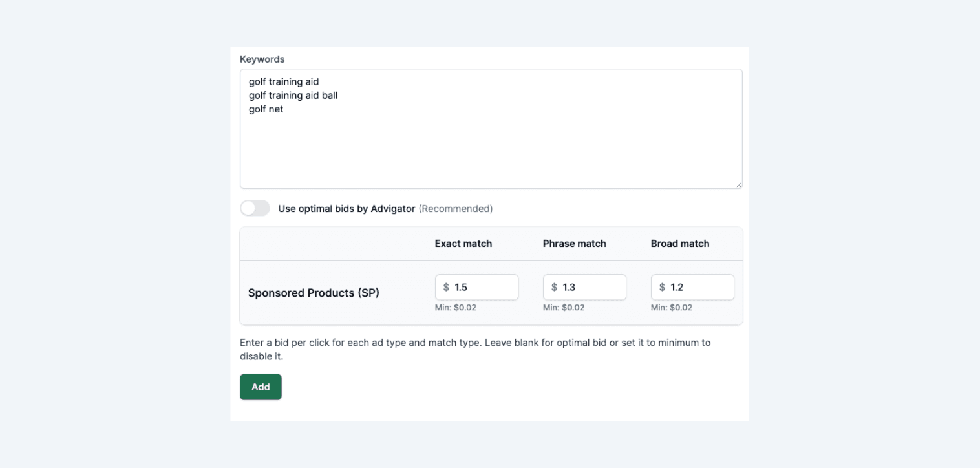
Task: Click keyword line 'golf net'
Action: (266, 109)
